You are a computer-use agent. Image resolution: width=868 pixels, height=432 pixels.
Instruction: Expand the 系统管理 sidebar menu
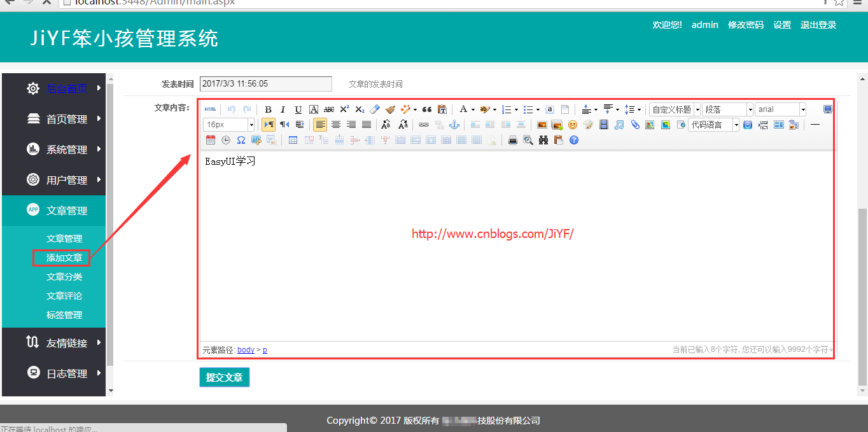click(x=53, y=150)
